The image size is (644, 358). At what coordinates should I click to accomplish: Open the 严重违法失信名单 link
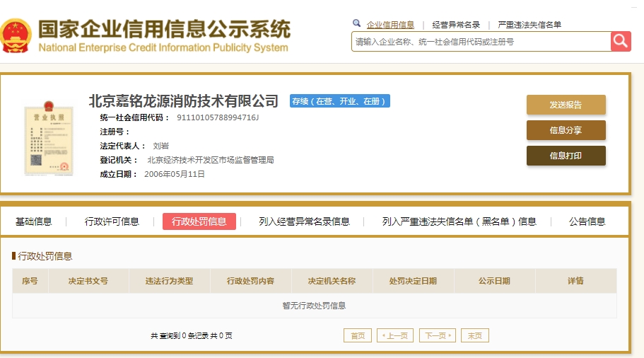(529, 25)
